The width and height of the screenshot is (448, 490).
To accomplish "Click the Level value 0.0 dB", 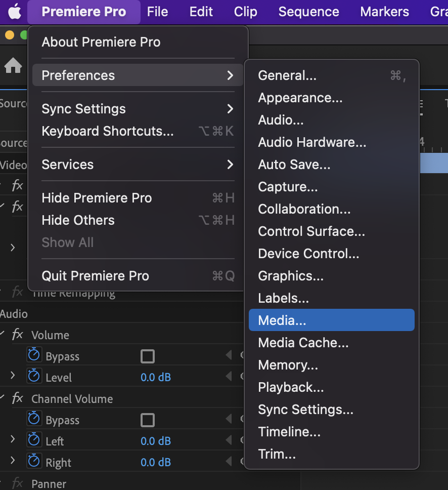I will 155,377.
